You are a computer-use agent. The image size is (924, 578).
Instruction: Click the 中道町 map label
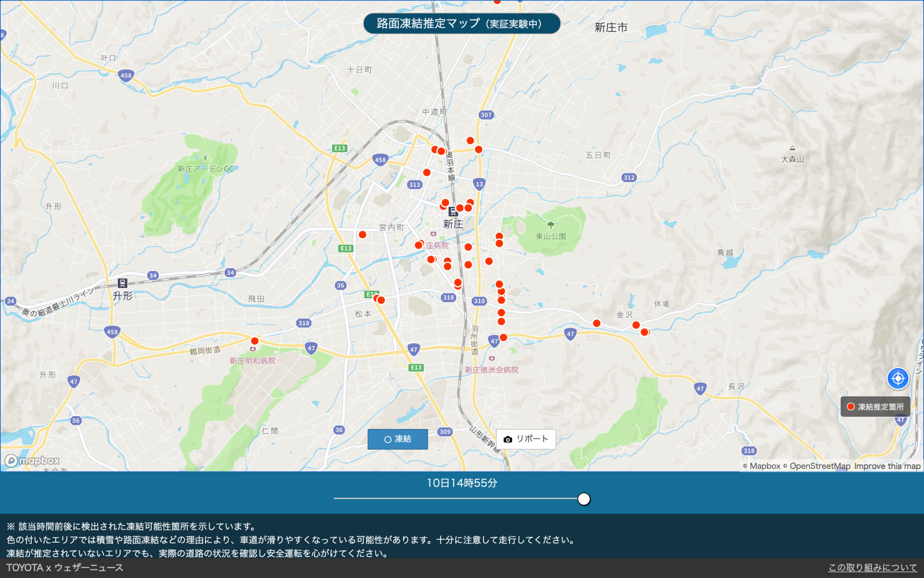coord(434,112)
